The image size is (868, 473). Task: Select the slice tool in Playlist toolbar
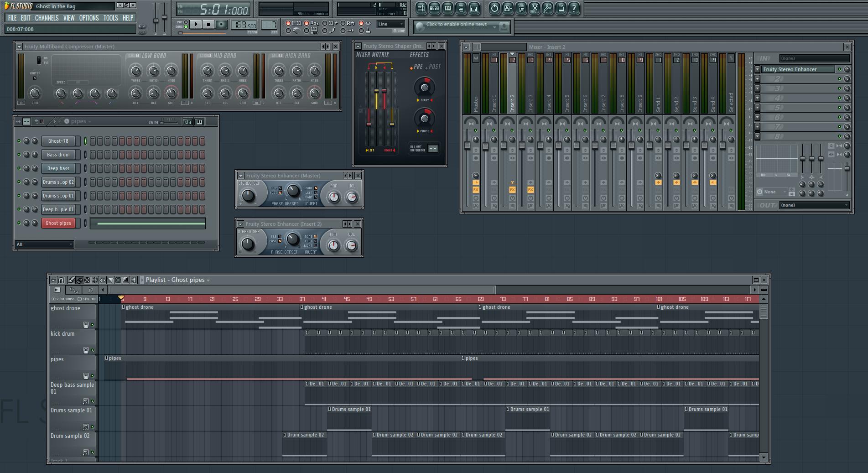tap(110, 280)
